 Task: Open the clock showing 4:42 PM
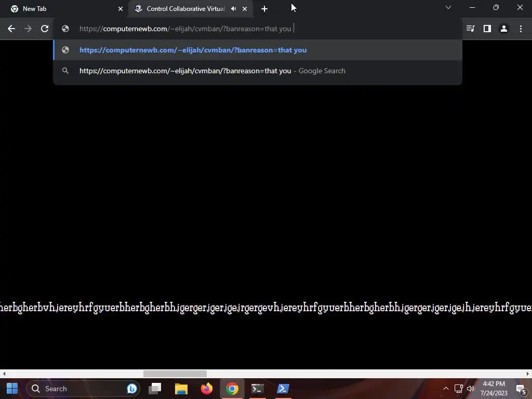[494, 389]
